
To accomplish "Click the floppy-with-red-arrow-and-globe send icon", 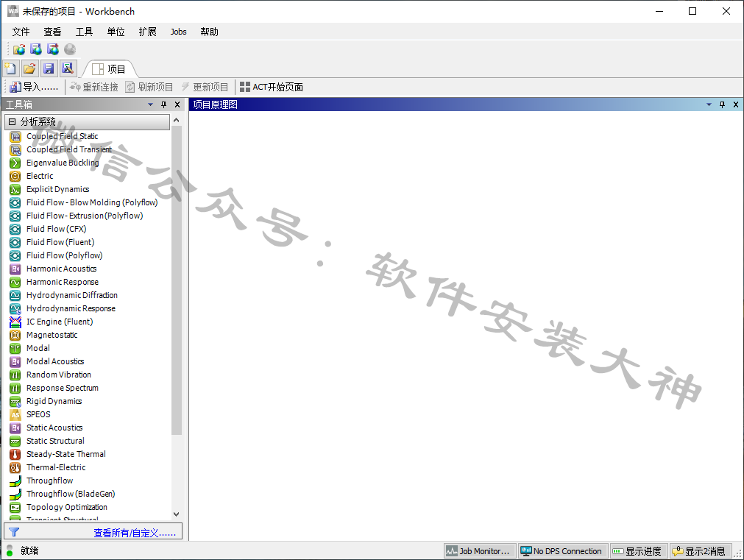I will (x=53, y=49).
